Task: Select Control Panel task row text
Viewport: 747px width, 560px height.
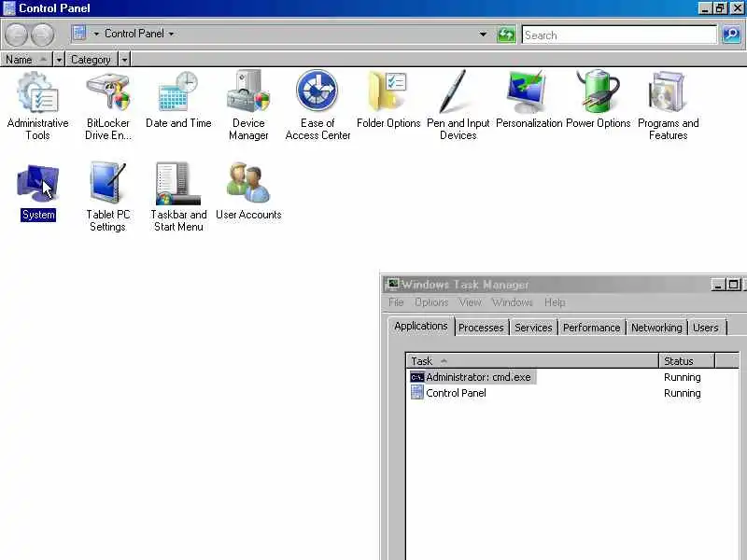Action: point(456,393)
